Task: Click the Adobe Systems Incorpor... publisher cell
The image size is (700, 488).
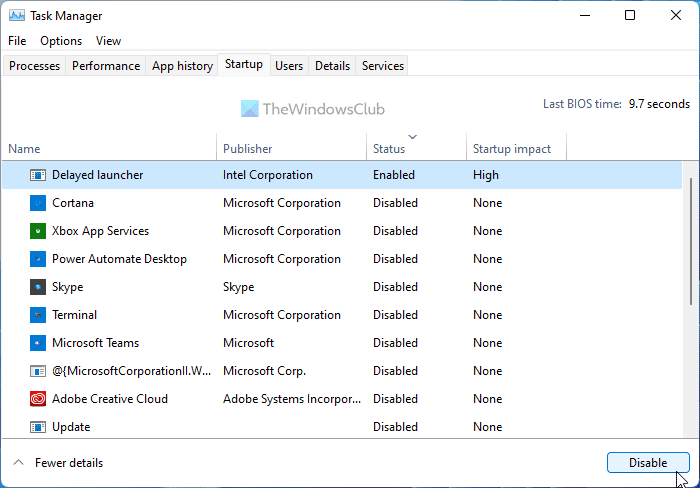Action: tap(292, 399)
